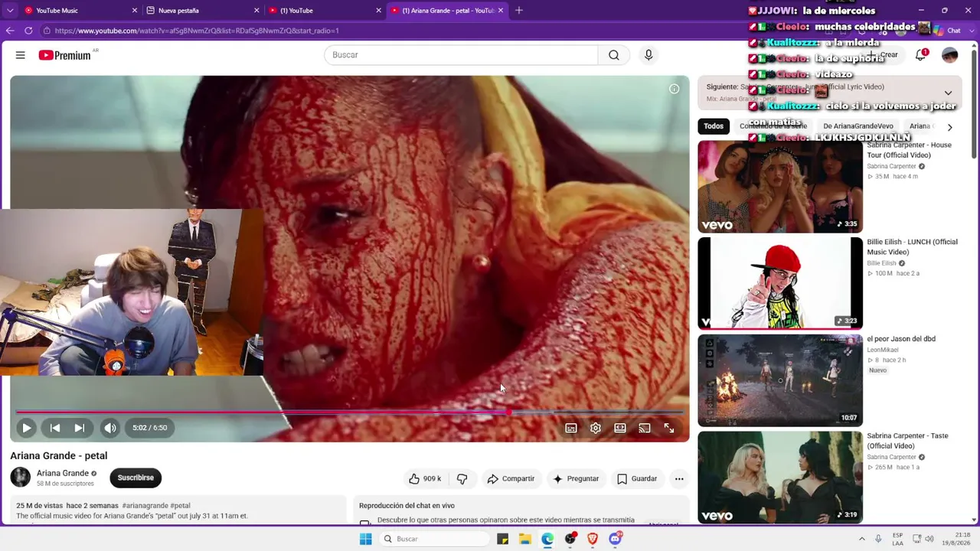The image size is (980, 551).
Task: Open the more actions ellipsis menu
Action: (x=679, y=479)
